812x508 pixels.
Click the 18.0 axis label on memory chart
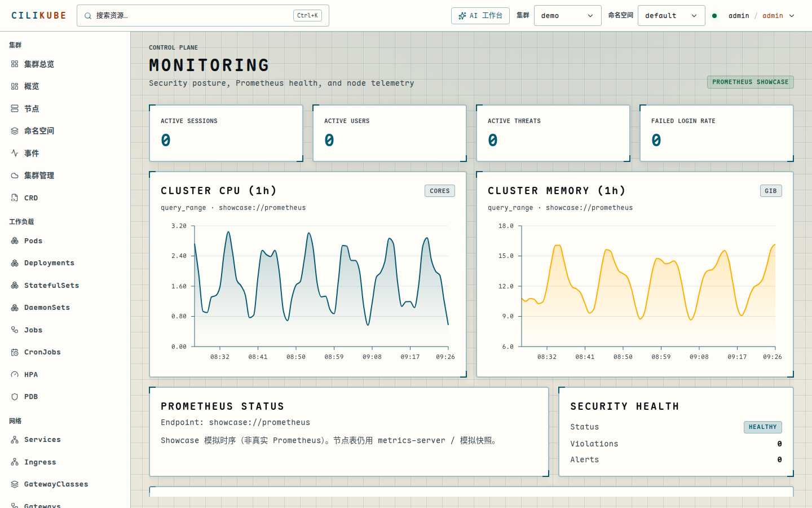pyautogui.click(x=506, y=226)
